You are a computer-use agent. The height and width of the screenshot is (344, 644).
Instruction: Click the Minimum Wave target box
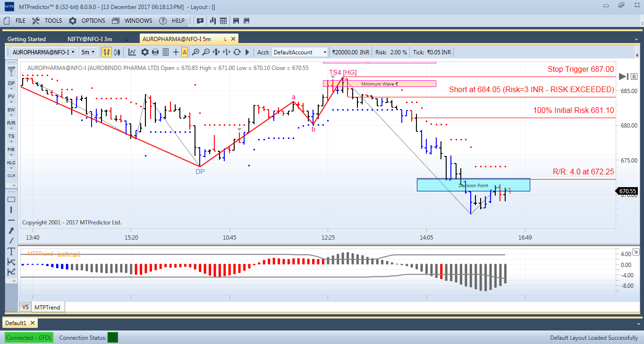coord(380,84)
